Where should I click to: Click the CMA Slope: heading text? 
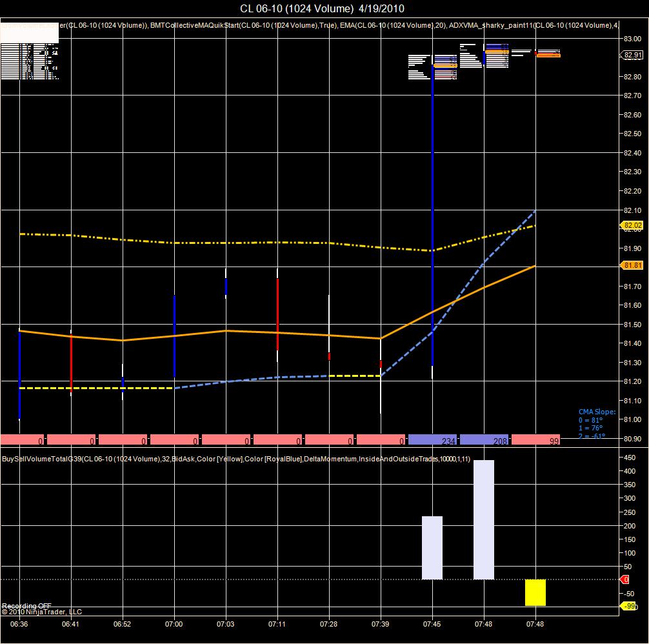(597, 412)
